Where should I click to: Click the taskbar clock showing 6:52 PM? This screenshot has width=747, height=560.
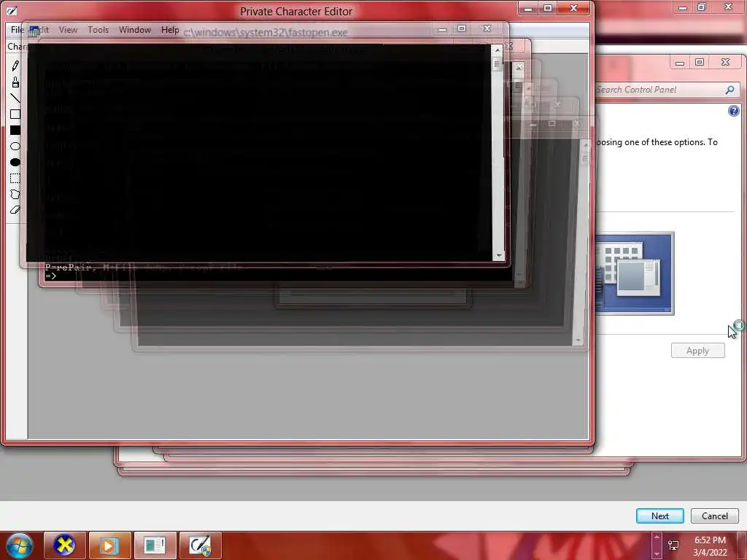coord(710,546)
